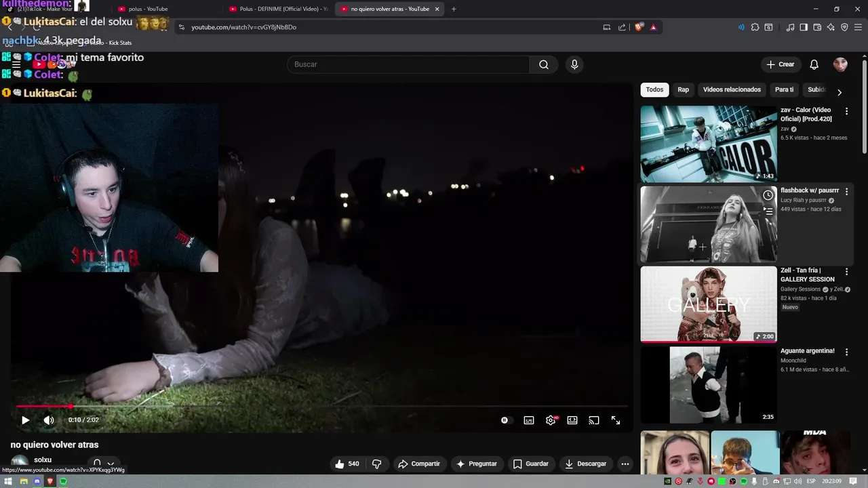Open options menu for zav - Calor
868x488 pixels.
(846, 111)
